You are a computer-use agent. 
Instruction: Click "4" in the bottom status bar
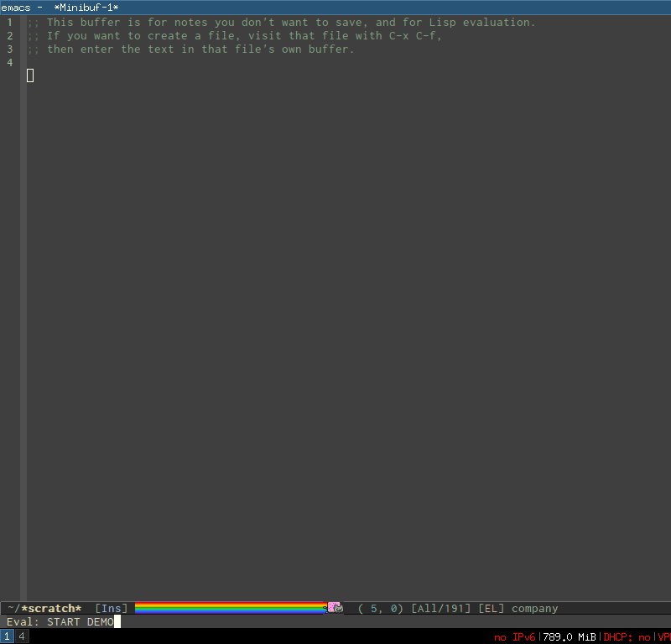point(22,636)
